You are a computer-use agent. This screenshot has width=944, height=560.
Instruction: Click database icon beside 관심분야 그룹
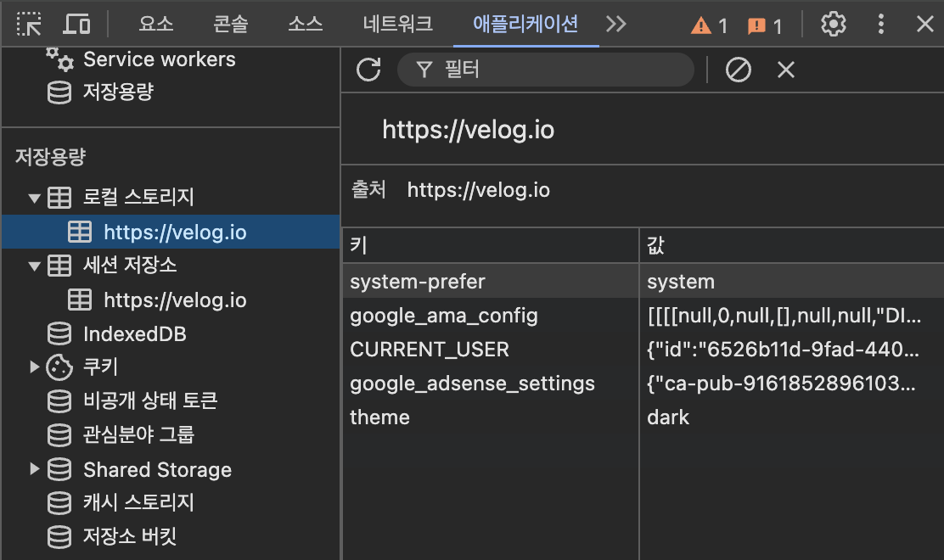pyautogui.click(x=59, y=435)
